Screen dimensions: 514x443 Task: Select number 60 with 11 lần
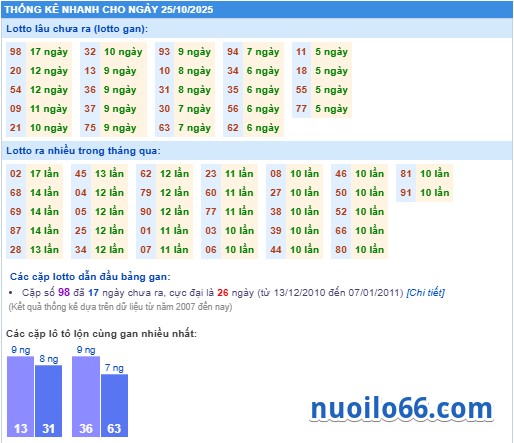pos(211,193)
